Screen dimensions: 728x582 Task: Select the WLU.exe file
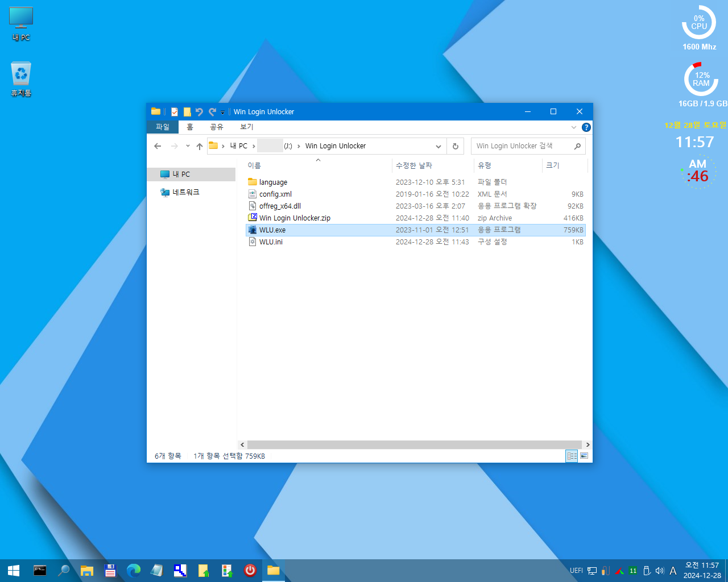click(x=415, y=230)
